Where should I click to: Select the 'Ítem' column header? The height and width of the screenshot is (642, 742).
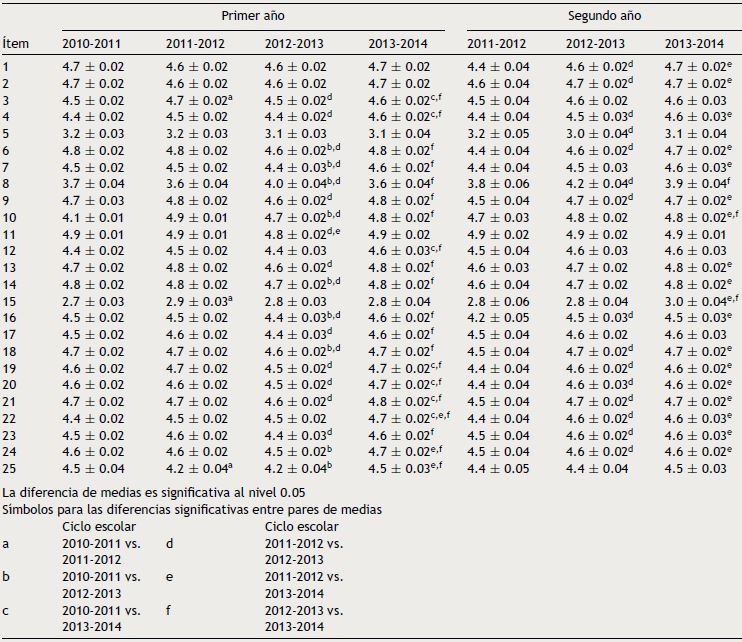click(x=15, y=44)
